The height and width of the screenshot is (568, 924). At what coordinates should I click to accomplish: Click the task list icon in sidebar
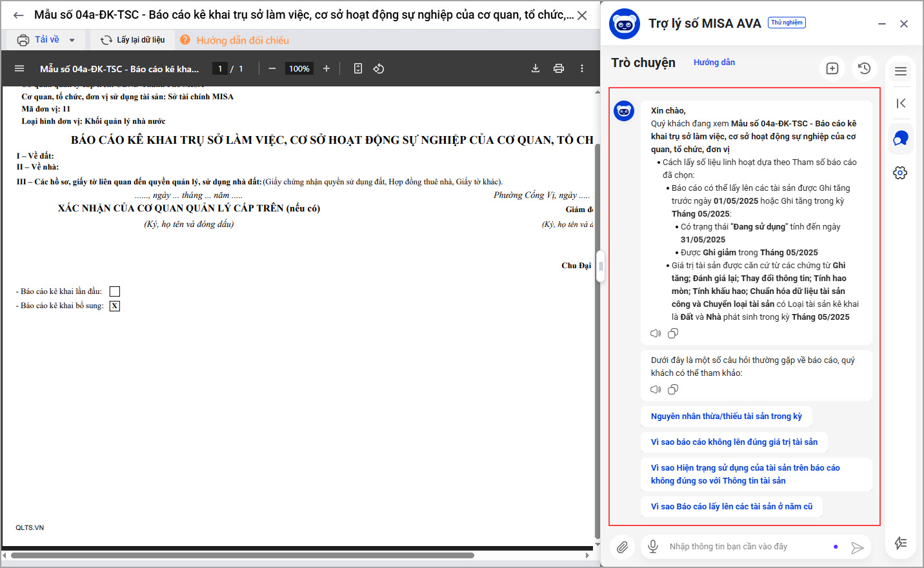coord(901,544)
